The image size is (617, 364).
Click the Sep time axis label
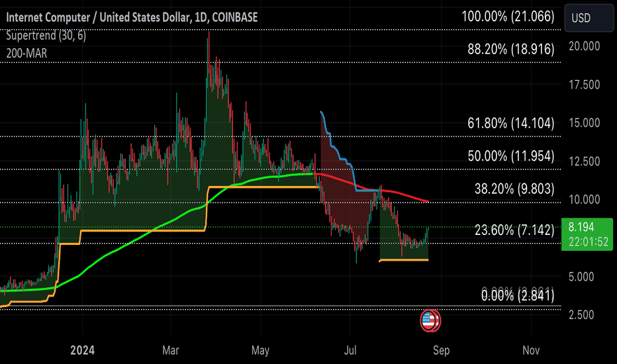click(441, 350)
